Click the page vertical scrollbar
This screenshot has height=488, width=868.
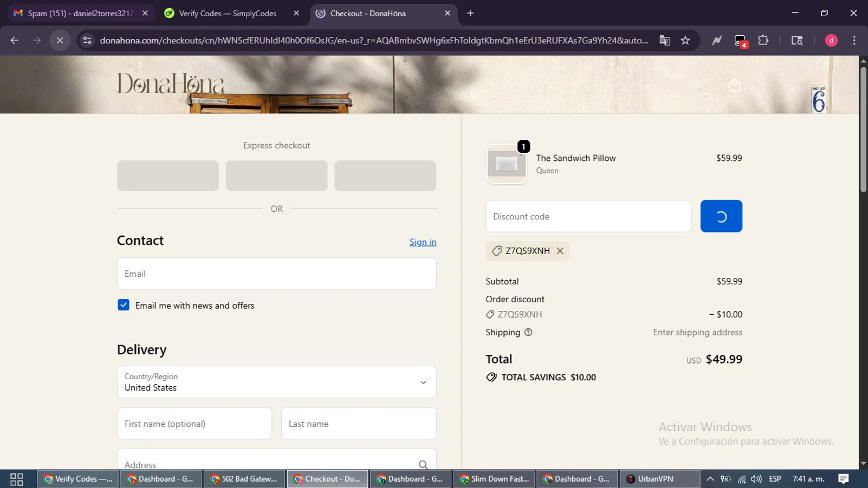coord(863,130)
